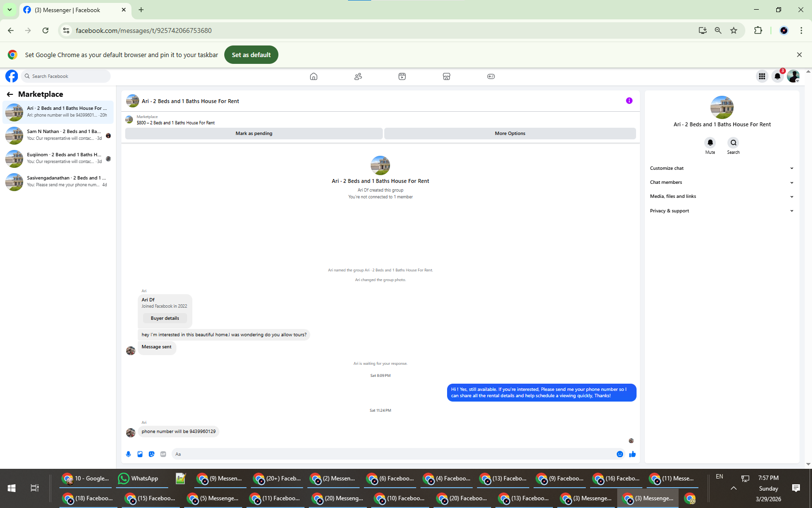Image resolution: width=812 pixels, height=508 pixels.
Task: Open the group photo in chat header
Action: [132, 101]
